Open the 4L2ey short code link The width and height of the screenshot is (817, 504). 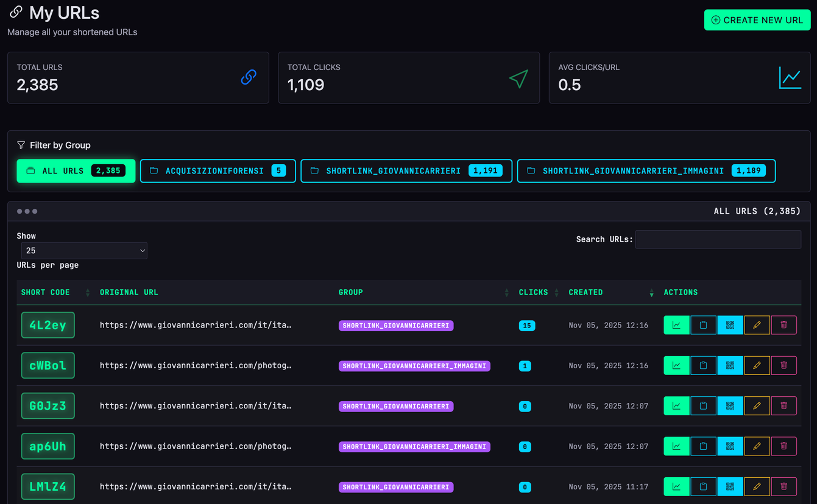coord(48,324)
